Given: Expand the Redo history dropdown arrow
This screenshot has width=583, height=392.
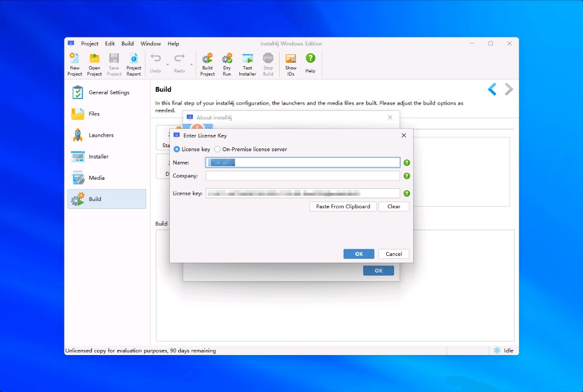Looking at the screenshot, I should coord(192,64).
